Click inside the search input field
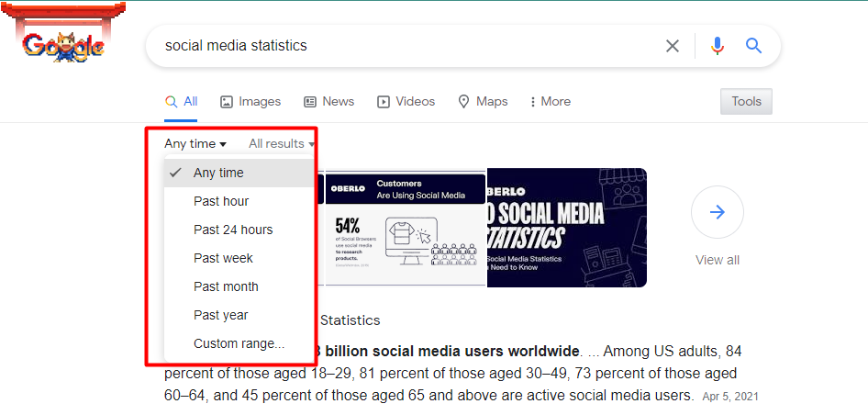This screenshot has height=415, width=868. coord(404,46)
